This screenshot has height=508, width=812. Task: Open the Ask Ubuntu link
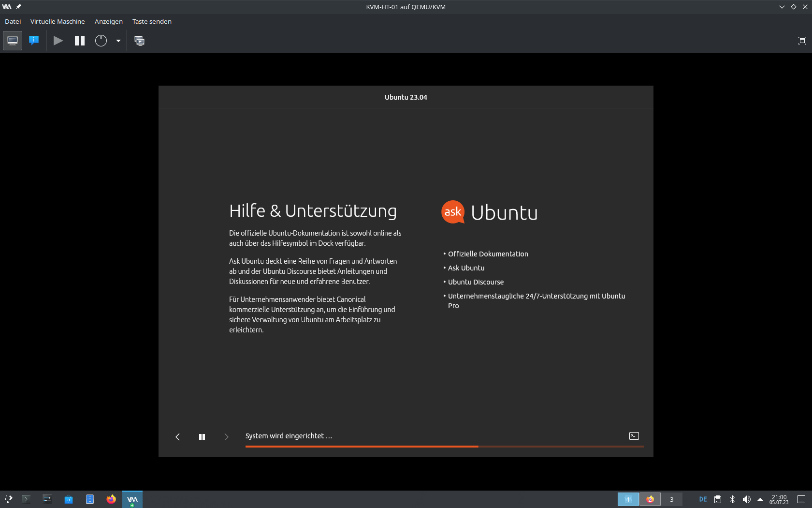click(466, 268)
